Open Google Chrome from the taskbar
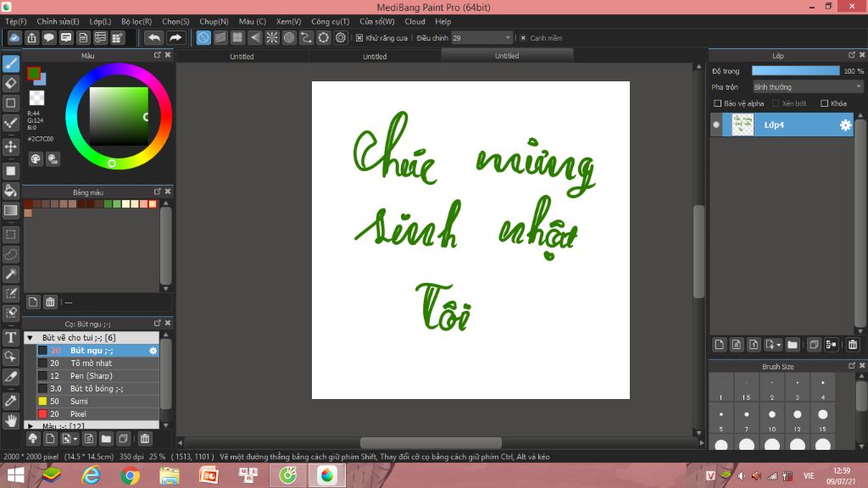This screenshot has width=868, height=488. [x=130, y=475]
